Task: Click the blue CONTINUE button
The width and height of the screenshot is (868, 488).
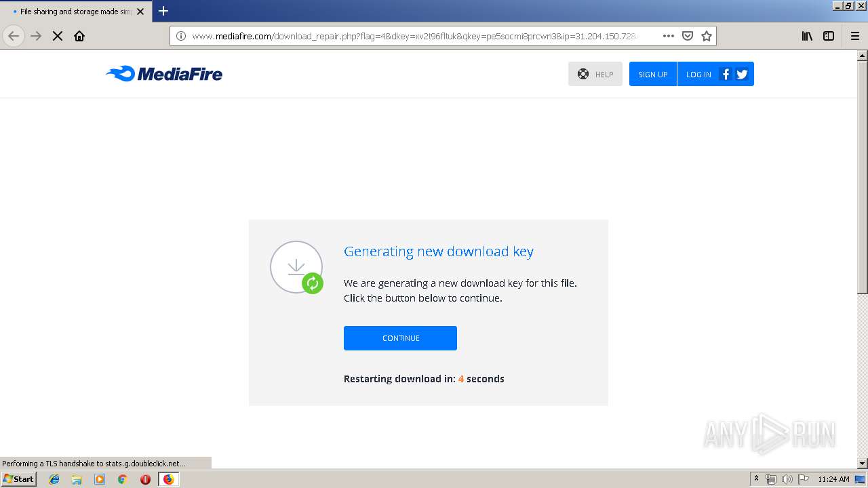Action: (400, 338)
